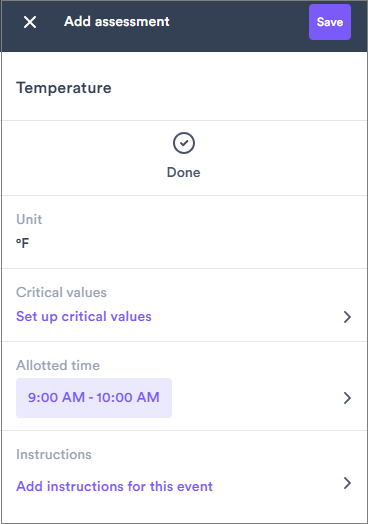Edit the Temperature assessment name
This screenshot has height=524, width=368.
[64, 88]
